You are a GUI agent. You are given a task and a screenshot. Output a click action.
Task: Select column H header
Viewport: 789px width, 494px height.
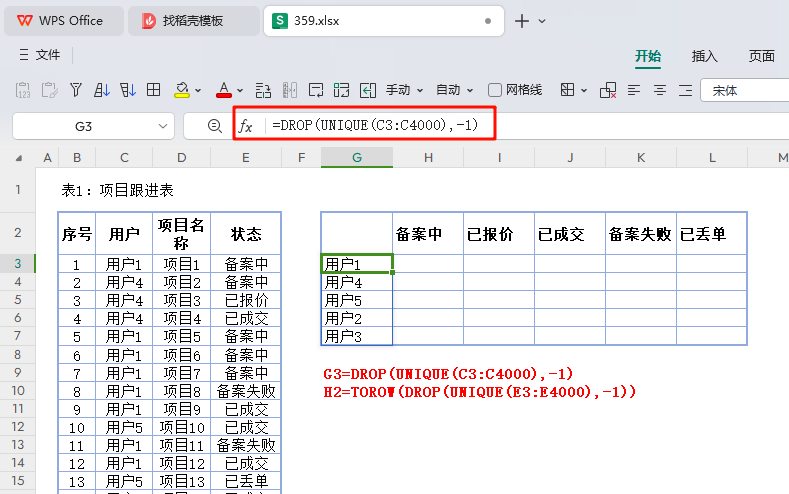[x=428, y=157]
